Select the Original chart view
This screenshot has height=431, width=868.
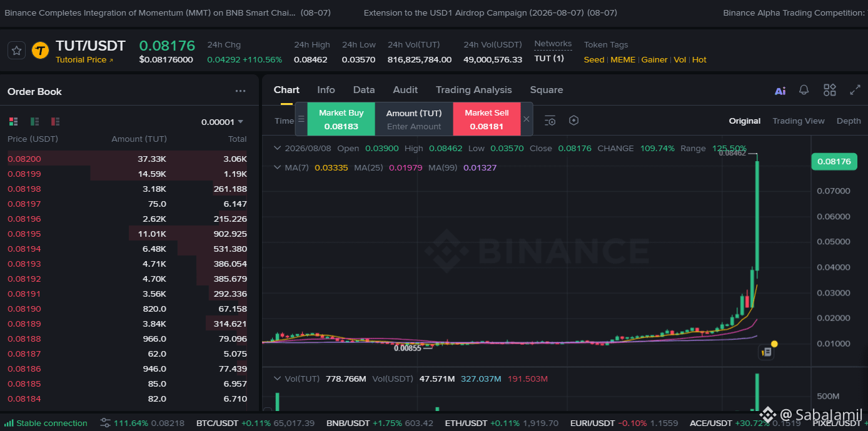pyautogui.click(x=744, y=121)
